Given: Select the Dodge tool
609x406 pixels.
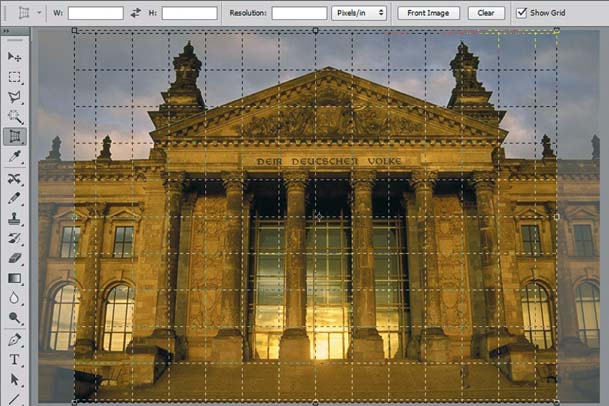Looking at the screenshot, I should (14, 318).
